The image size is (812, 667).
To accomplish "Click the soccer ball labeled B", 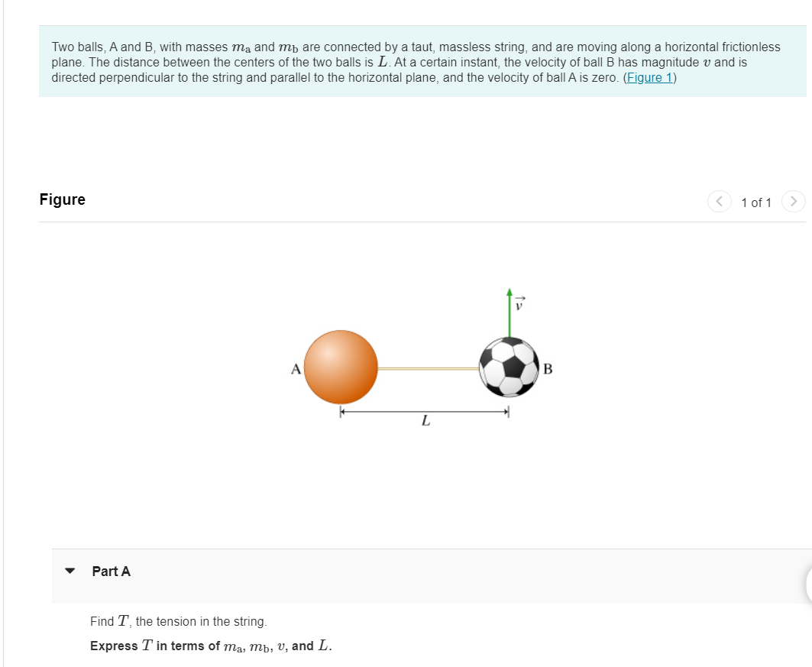I will coord(509,369).
